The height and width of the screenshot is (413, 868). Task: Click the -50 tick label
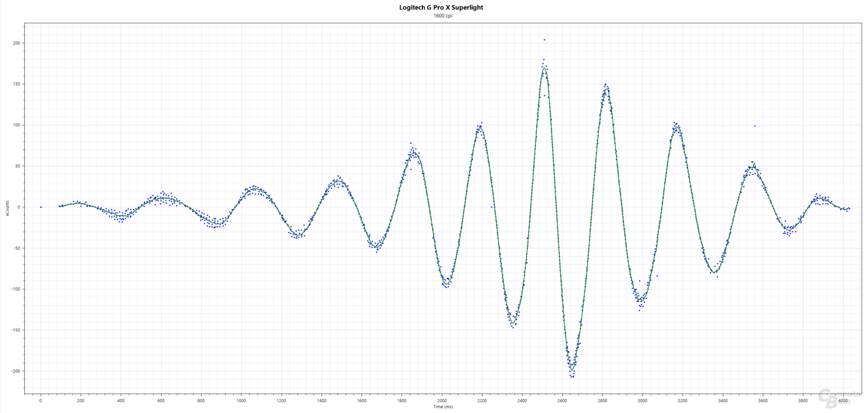point(16,248)
